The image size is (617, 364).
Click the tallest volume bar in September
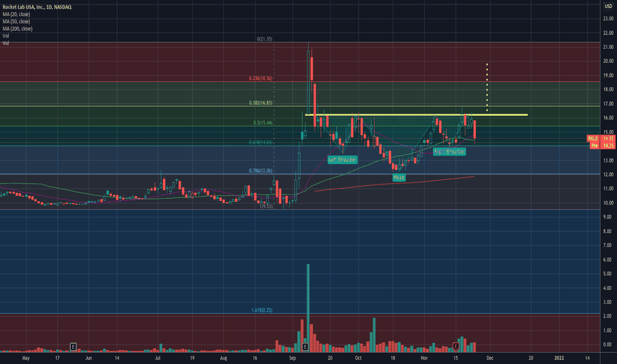pyautogui.click(x=308, y=308)
